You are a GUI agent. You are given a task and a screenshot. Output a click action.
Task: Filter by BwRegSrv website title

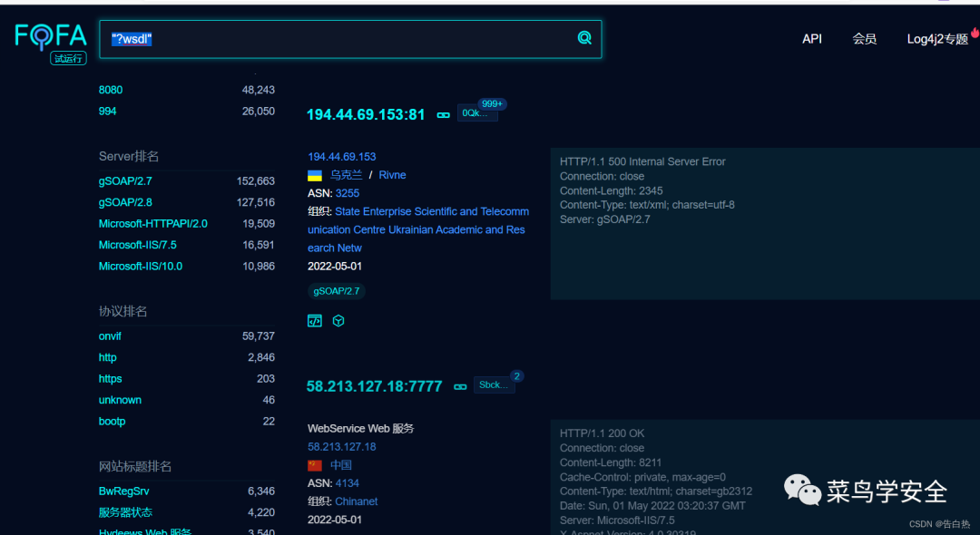[x=123, y=491]
